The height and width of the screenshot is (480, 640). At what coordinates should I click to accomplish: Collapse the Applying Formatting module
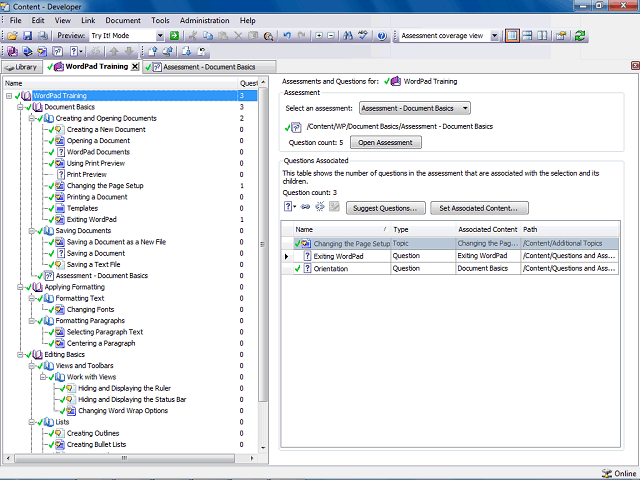pos(20,287)
